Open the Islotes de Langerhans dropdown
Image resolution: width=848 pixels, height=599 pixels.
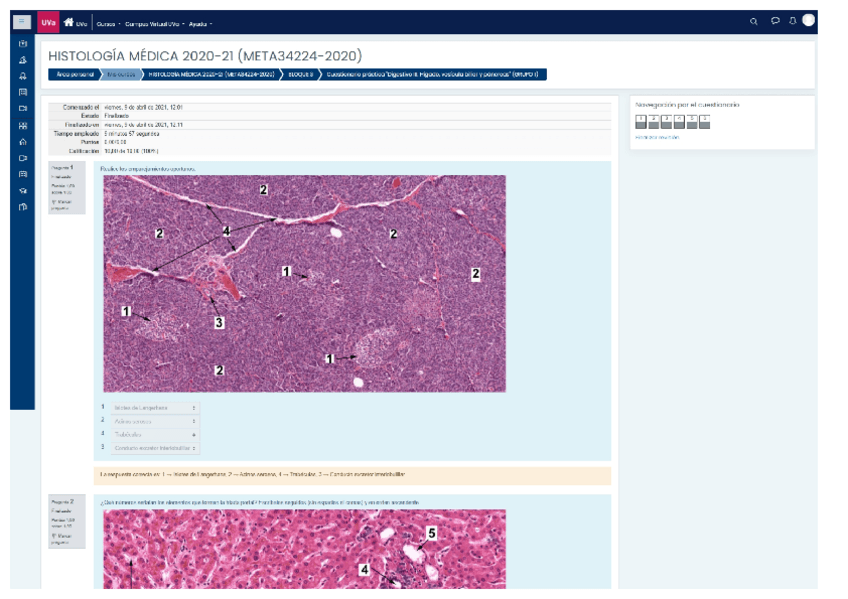click(155, 408)
